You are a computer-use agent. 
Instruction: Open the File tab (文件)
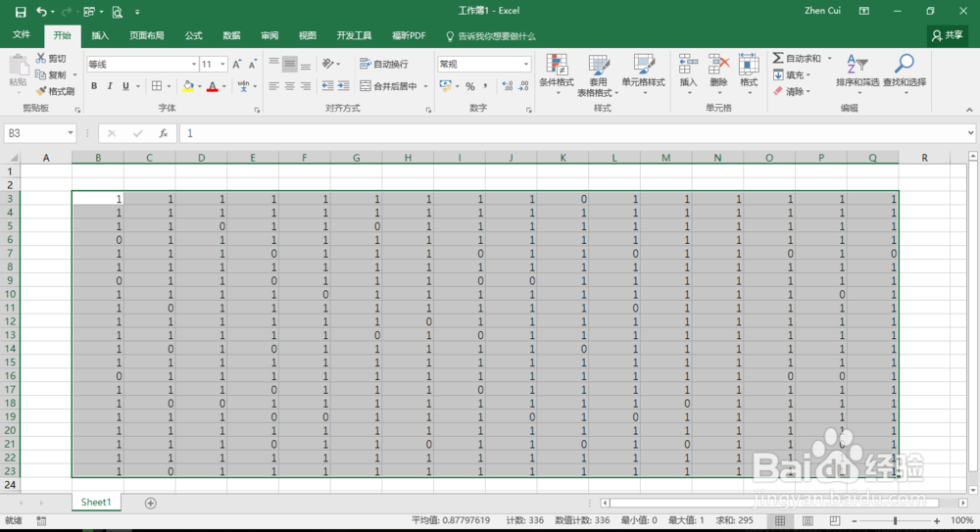click(22, 35)
